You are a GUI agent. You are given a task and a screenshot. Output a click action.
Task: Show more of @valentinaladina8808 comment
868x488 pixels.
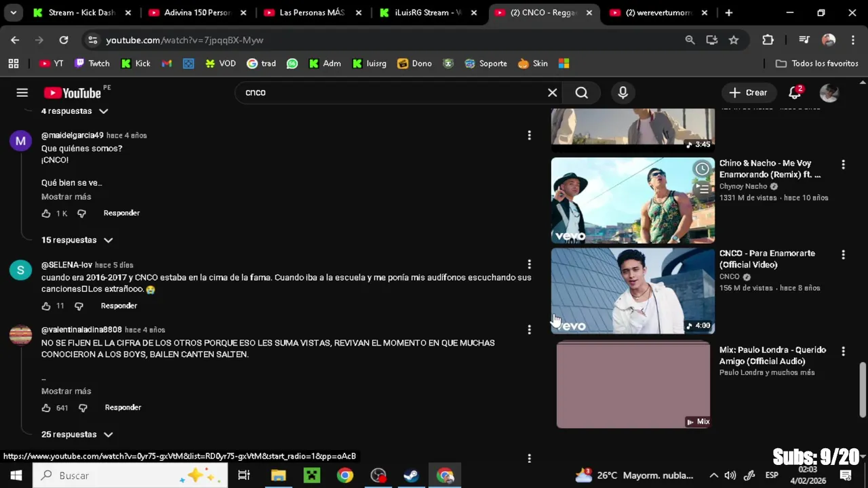66,391
